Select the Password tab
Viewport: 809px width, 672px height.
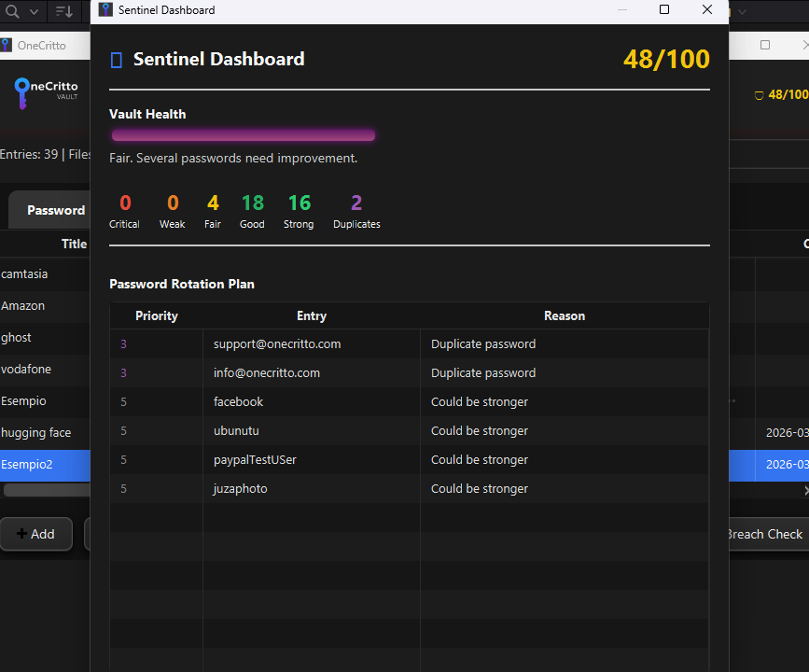[x=54, y=210]
